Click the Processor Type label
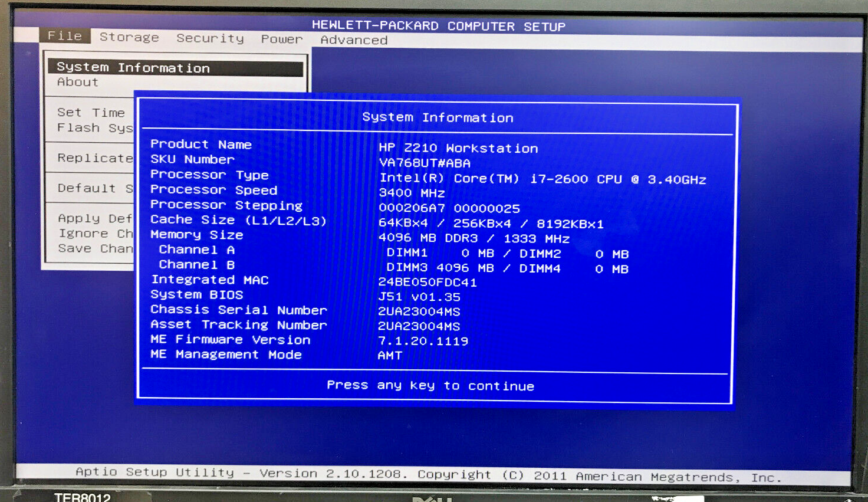Viewport: 868px width, 502px height. click(209, 175)
